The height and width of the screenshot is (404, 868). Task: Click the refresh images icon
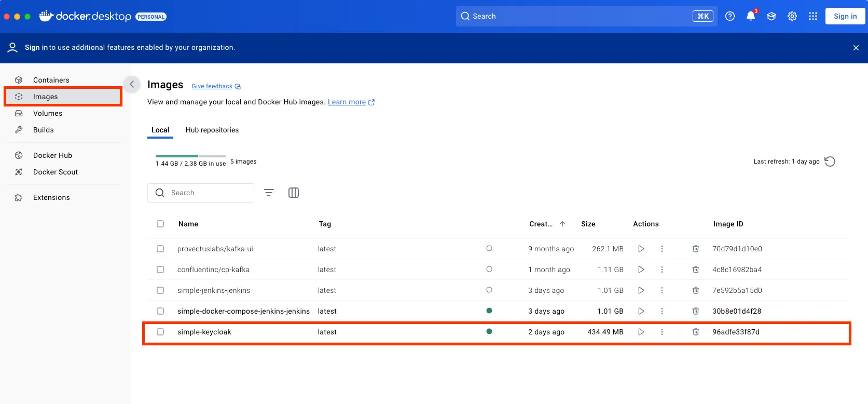tap(830, 161)
